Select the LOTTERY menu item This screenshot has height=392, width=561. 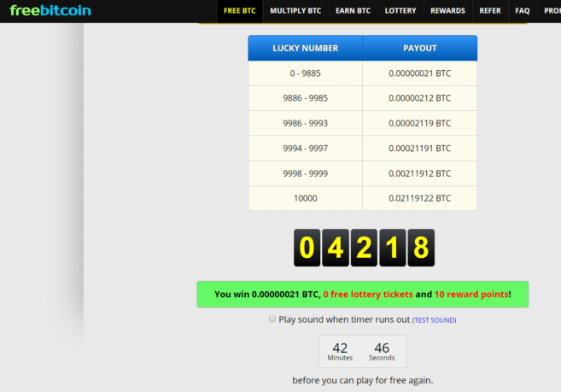coord(400,11)
